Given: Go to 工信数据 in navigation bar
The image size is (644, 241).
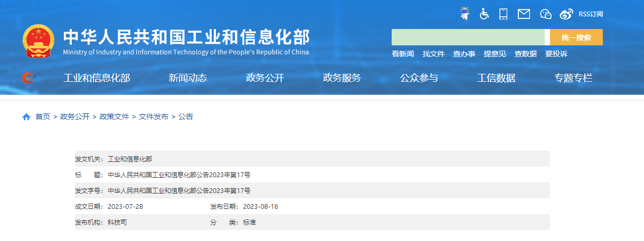Looking at the screenshot, I should [496, 78].
